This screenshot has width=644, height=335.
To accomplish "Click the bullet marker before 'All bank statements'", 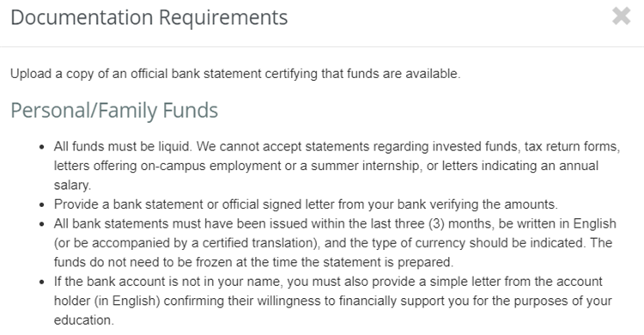I will pyautogui.click(x=41, y=224).
